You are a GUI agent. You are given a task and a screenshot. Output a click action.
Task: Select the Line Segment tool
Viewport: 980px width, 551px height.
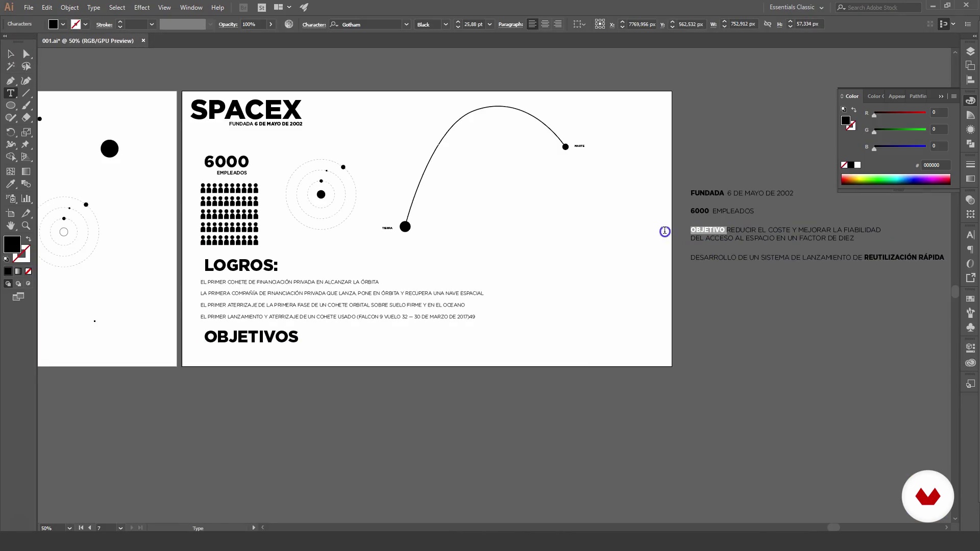26,93
